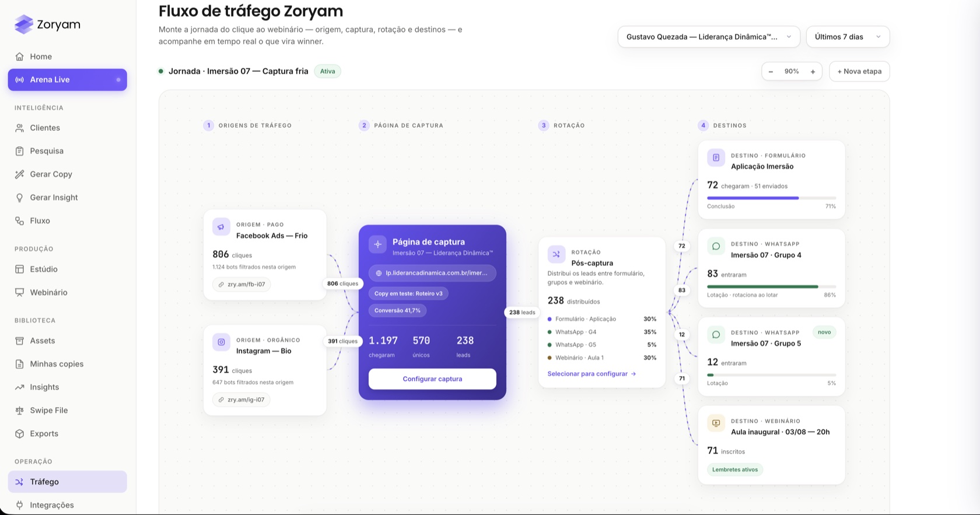Zoom out with the minus button

pyautogui.click(x=771, y=72)
